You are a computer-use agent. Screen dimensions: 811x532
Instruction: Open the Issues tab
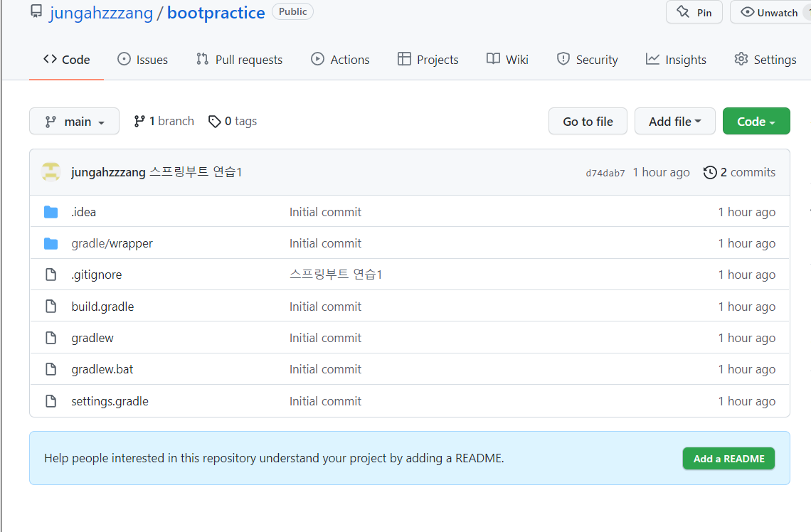click(x=143, y=60)
